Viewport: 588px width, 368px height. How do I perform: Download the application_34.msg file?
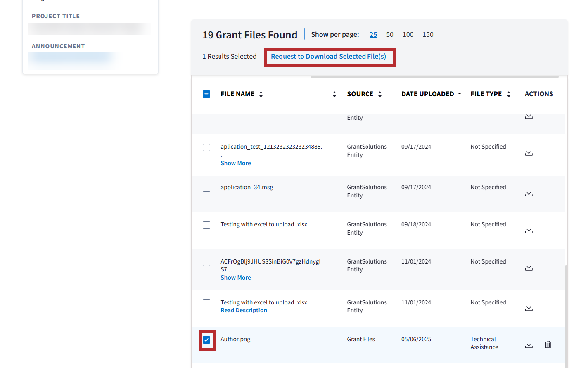click(529, 193)
